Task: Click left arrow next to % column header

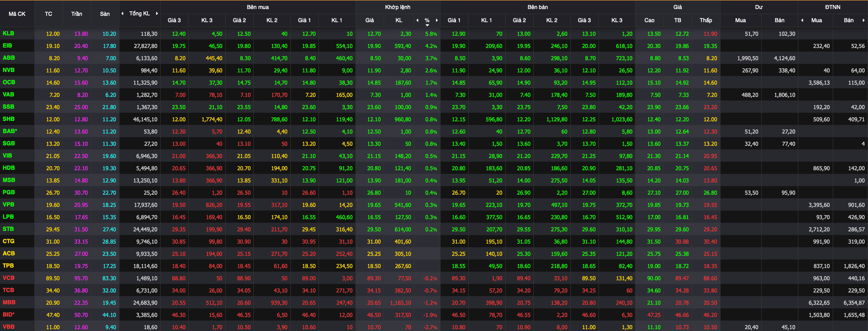Action: coord(417,20)
